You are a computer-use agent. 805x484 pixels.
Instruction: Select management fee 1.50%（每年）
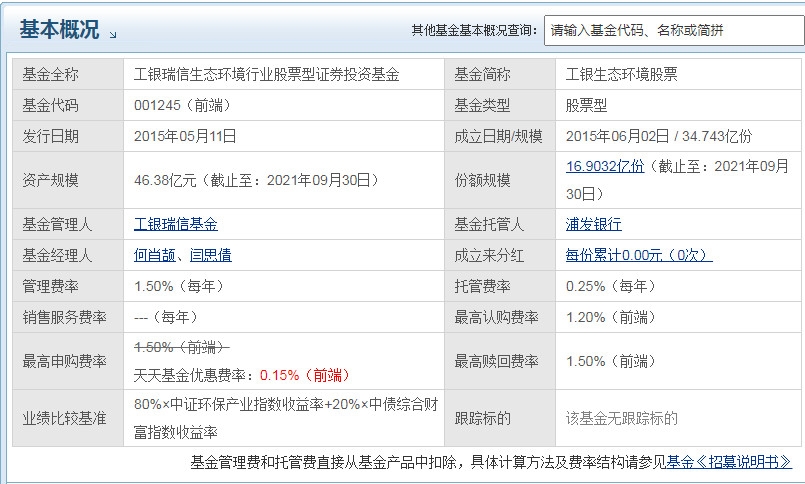pyautogui.click(x=179, y=286)
